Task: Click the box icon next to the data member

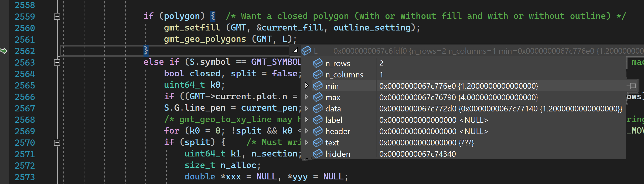Action: tap(318, 108)
